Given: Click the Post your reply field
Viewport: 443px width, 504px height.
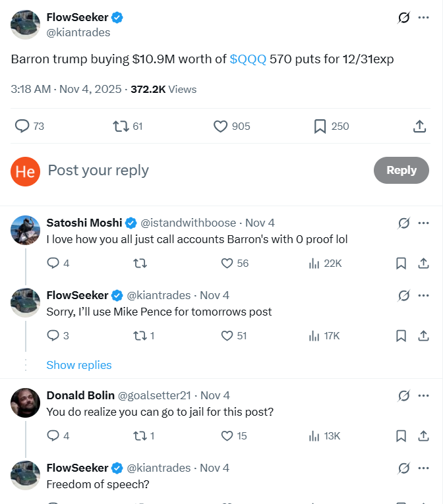Looking at the screenshot, I should pos(198,170).
